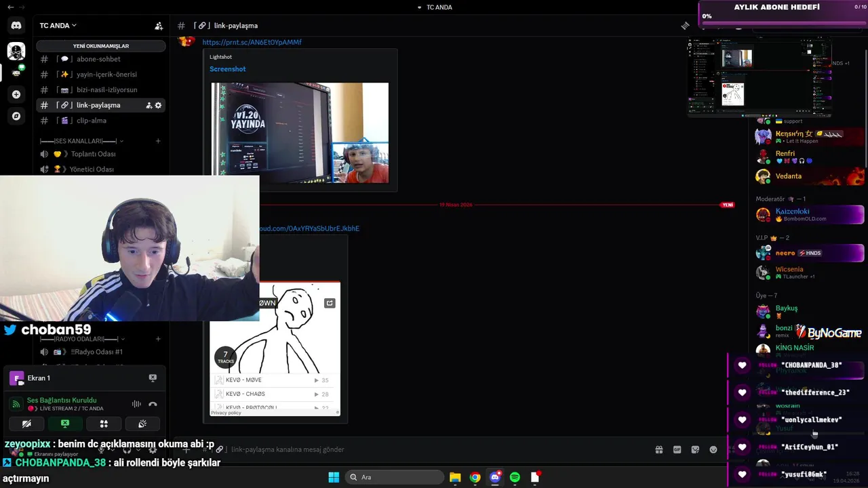Screen dimensions: 868x488
Task: Create channel in RADYO ODALARI category
Action: [x=158, y=339]
